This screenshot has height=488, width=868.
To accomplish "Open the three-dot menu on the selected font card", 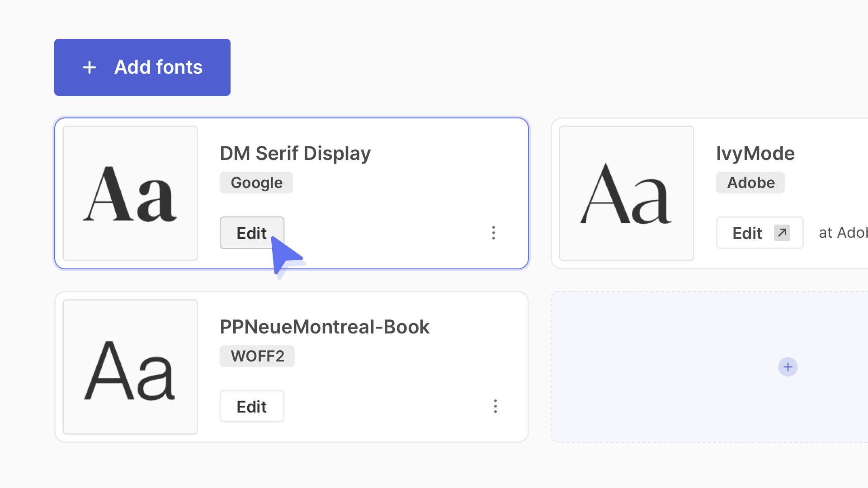I will (494, 233).
